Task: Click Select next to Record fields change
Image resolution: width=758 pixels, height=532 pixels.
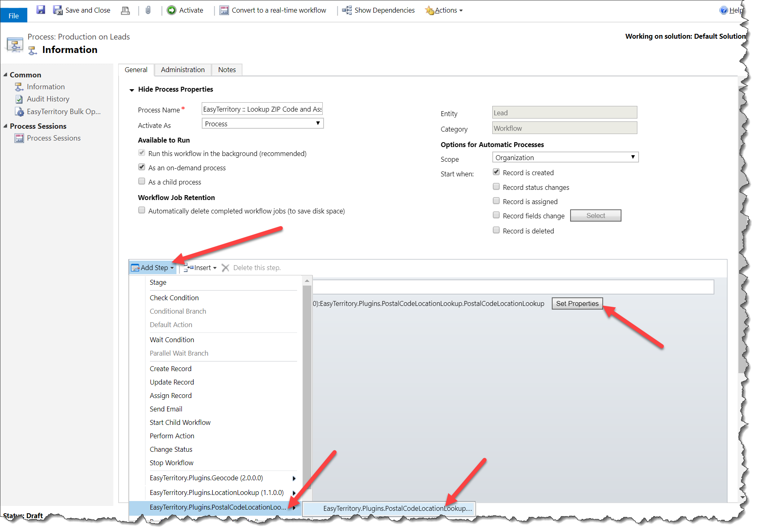Action: [595, 215]
